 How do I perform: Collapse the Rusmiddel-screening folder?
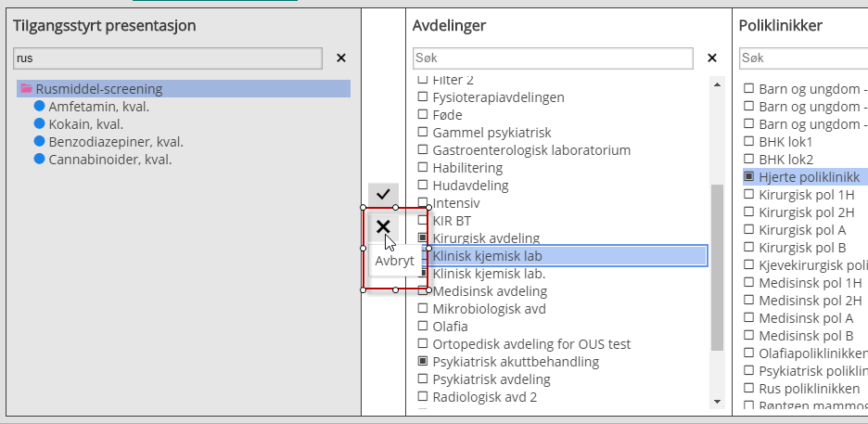point(26,89)
